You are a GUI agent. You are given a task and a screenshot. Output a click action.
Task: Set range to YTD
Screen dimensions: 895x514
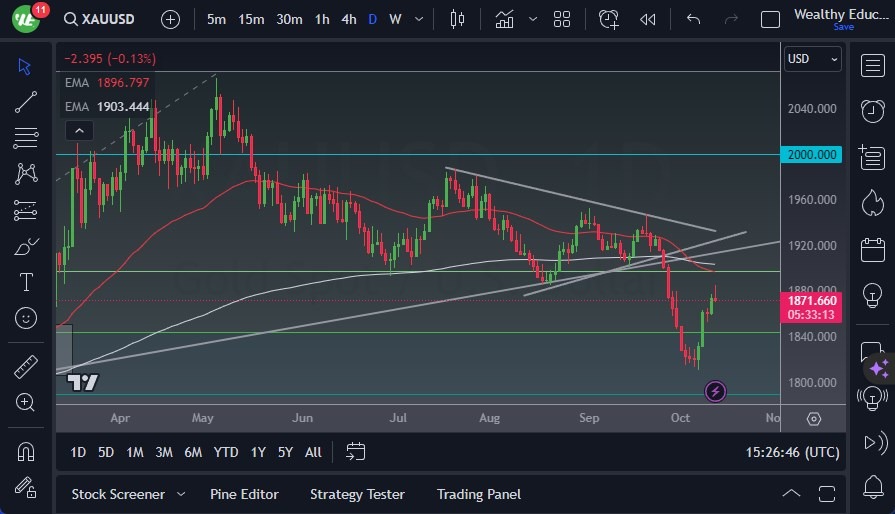pyautogui.click(x=226, y=452)
